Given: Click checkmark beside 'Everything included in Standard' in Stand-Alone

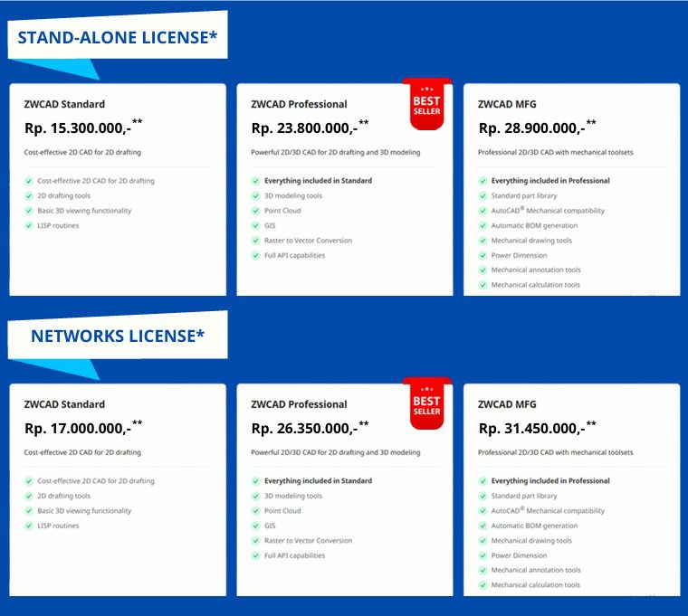Looking at the screenshot, I should (256, 181).
